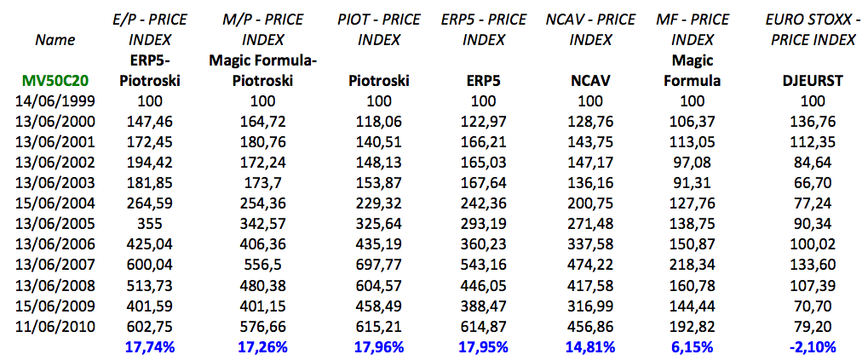Click the 17,74% return value
This screenshot has width=868, height=360.
coord(151,348)
